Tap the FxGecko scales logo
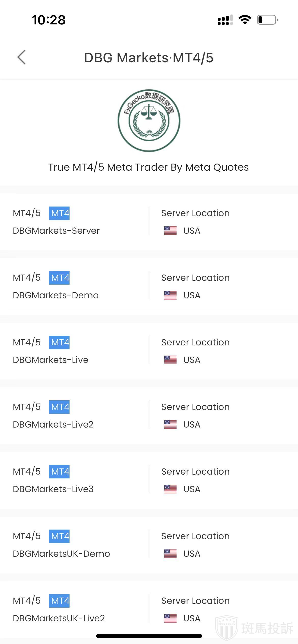This screenshot has width=298, height=644. click(149, 120)
